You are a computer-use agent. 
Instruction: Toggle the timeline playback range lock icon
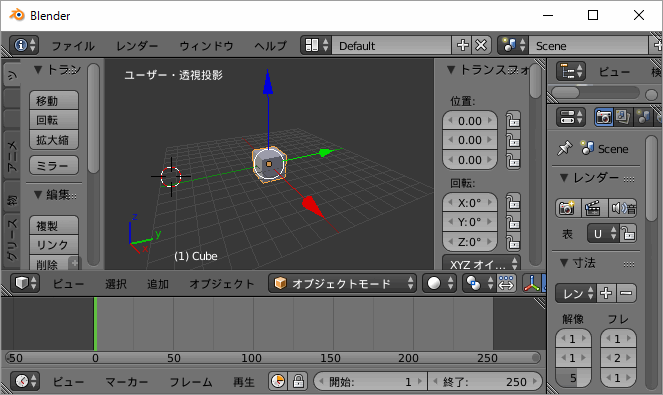tap(298, 381)
